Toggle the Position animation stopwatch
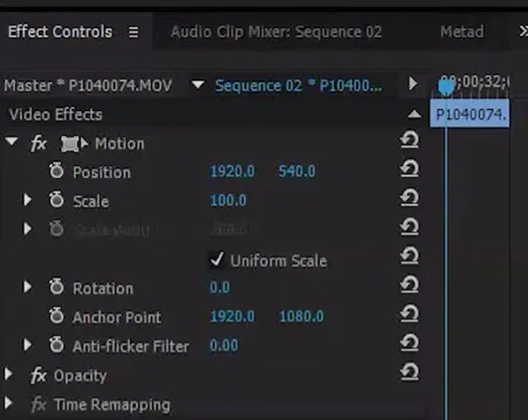Image resolution: width=528 pixels, height=420 pixels. pyautogui.click(x=56, y=171)
